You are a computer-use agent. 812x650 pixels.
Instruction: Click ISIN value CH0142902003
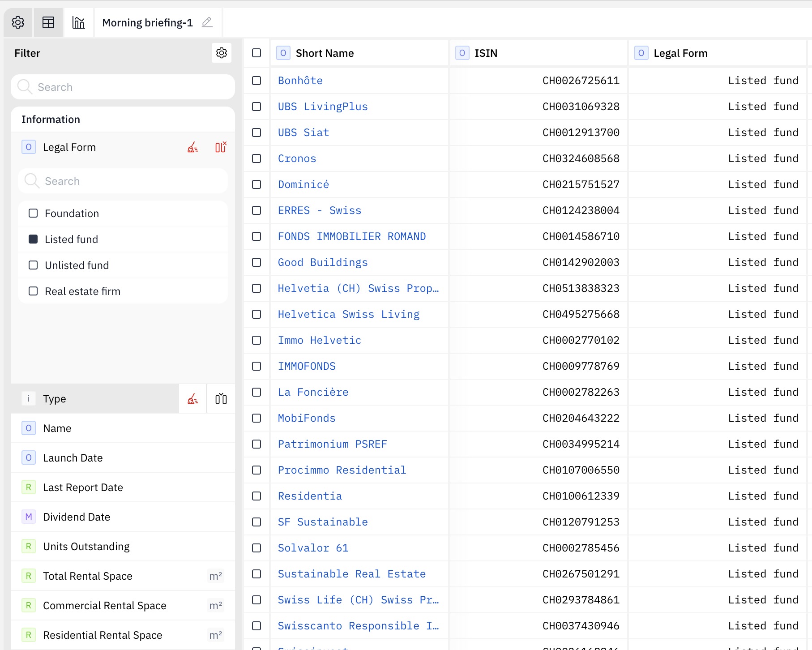click(581, 262)
